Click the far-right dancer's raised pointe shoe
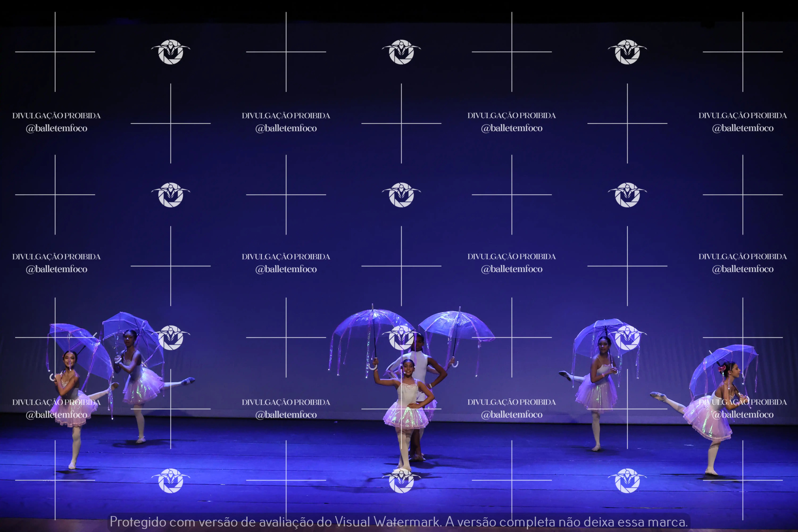Screen dimensions: 798x532 pos(658,396)
